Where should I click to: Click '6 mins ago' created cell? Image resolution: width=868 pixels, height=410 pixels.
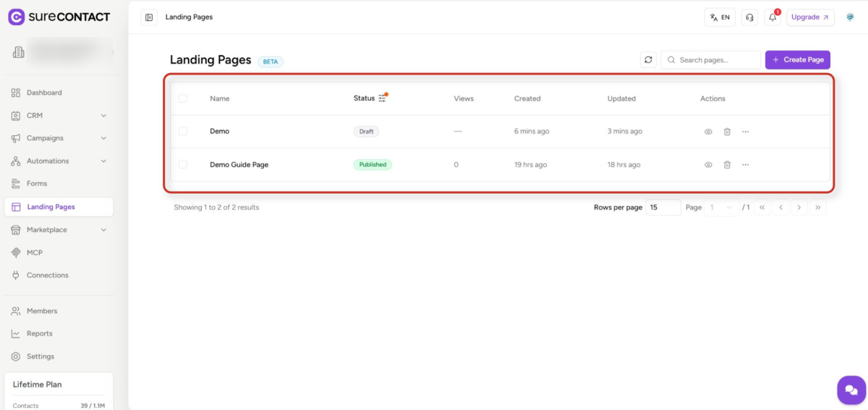[532, 132]
